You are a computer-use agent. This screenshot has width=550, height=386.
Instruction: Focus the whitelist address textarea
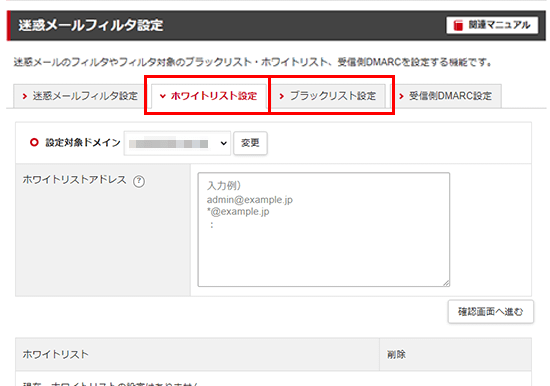click(x=323, y=229)
